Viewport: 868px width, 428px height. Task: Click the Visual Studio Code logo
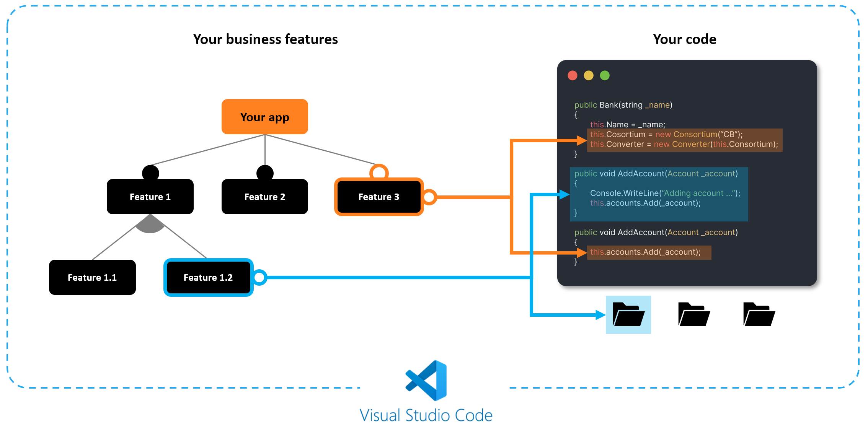(x=426, y=381)
